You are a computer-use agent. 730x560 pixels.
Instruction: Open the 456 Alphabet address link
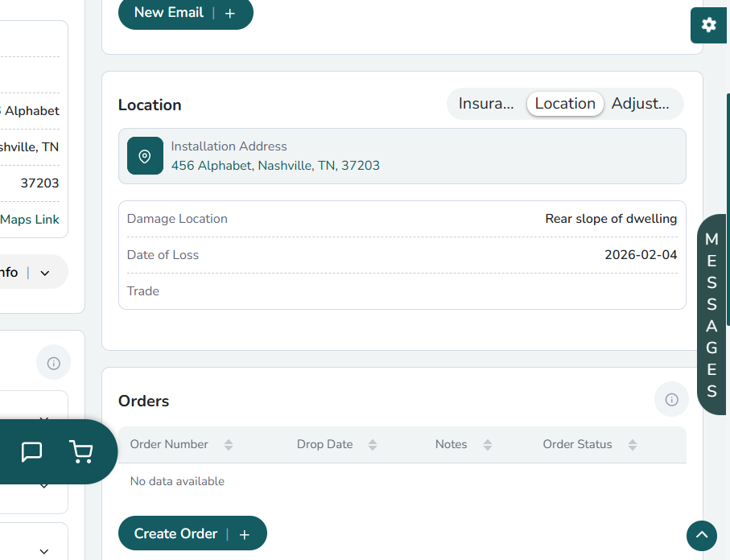click(275, 166)
